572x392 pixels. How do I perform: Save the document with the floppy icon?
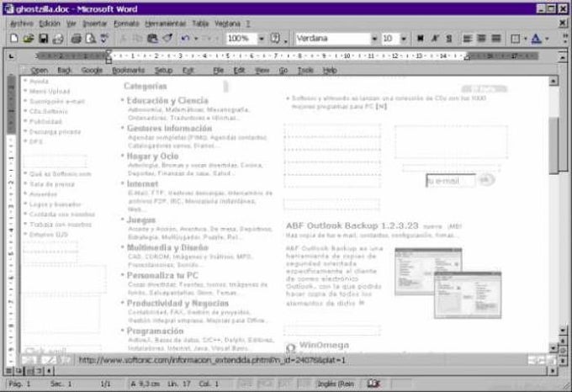(x=44, y=39)
